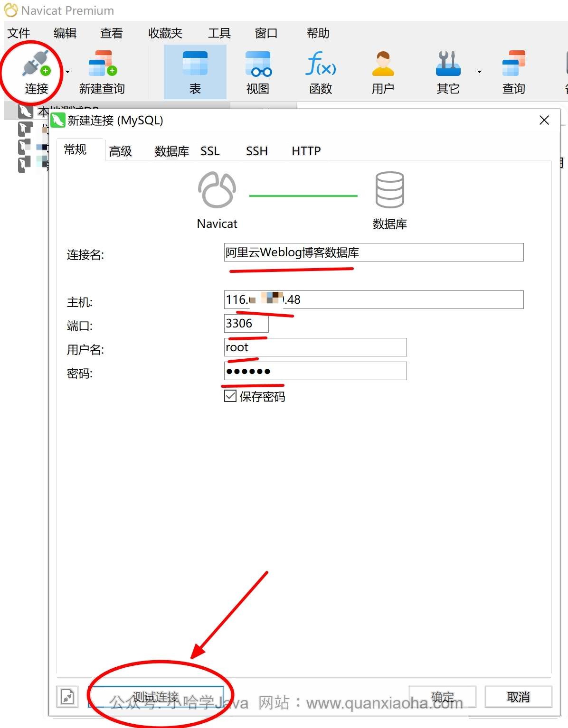The height and width of the screenshot is (728, 568).
Task: Click the Others tools icon
Action: coord(448,64)
